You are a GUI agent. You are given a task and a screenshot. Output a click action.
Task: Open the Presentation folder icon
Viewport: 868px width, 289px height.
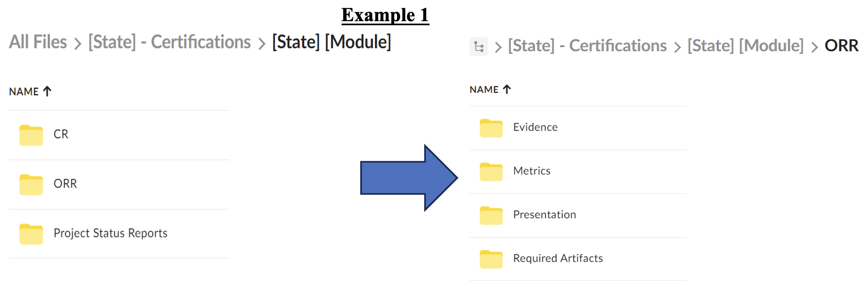click(491, 215)
